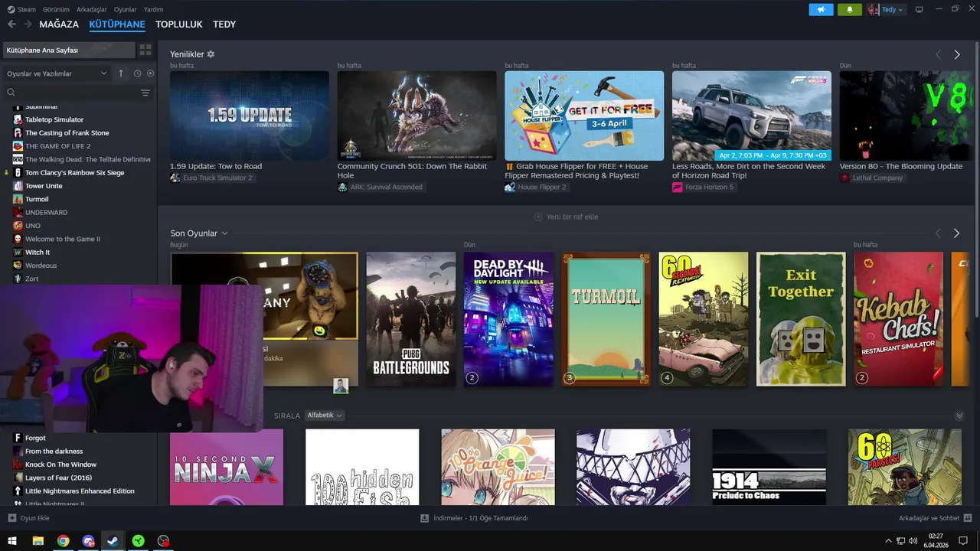Sort library list with up arrow icon
Screen dimensions: 980x551
[x=120, y=73]
